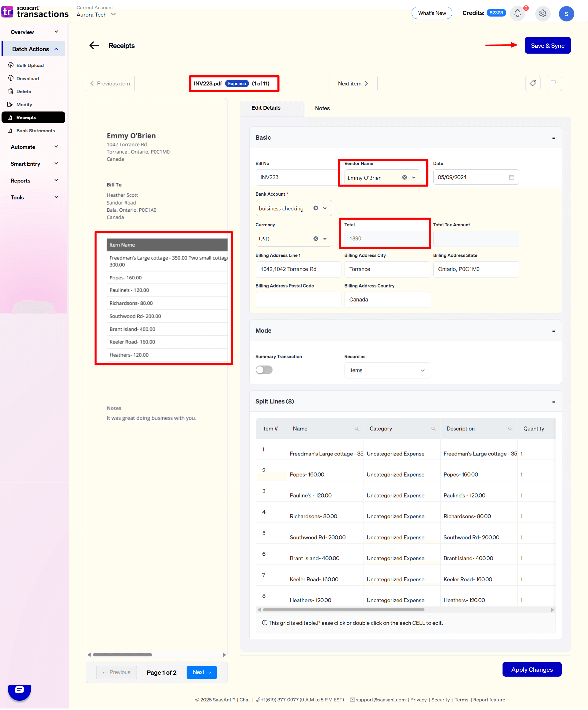588x710 pixels.
Task: Collapse the Basic section
Action: coord(553,138)
